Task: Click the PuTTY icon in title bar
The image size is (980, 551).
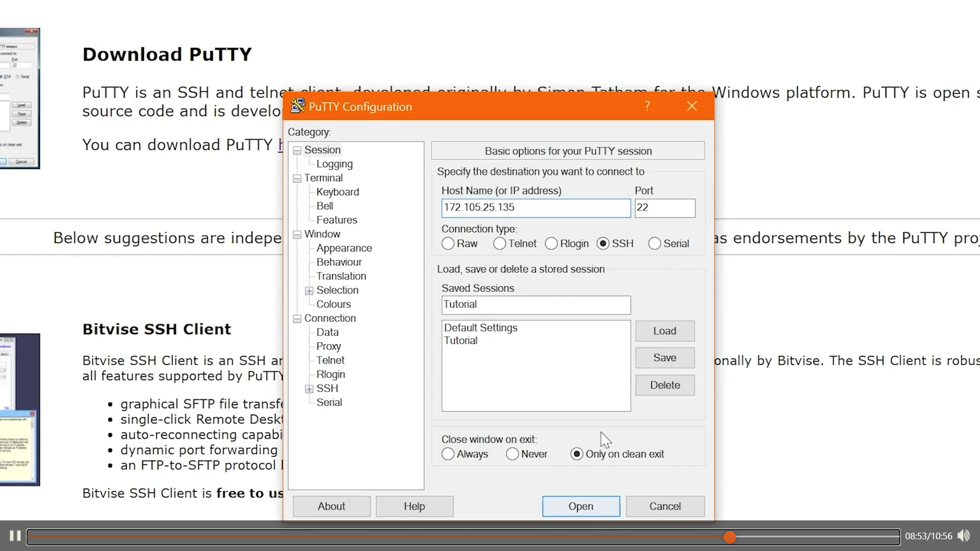Action: pyautogui.click(x=298, y=106)
